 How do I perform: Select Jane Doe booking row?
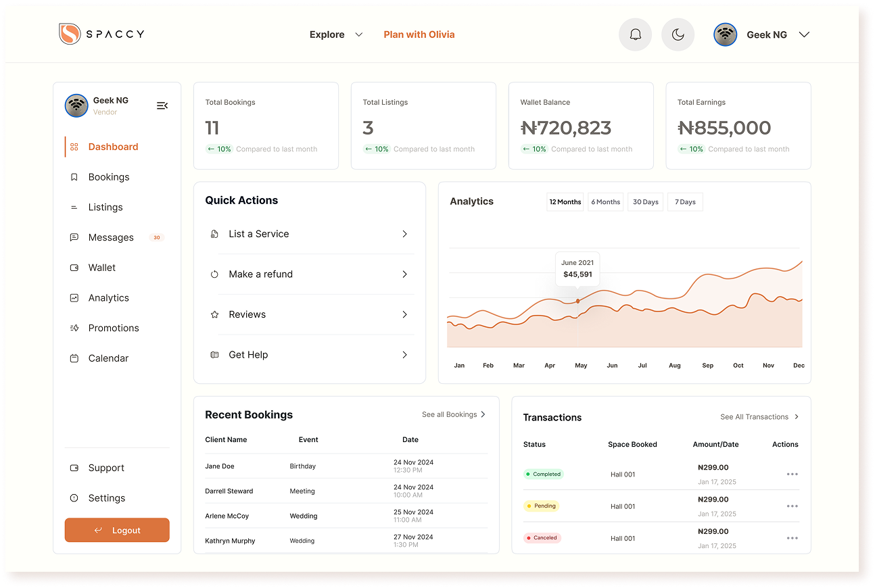click(346, 466)
